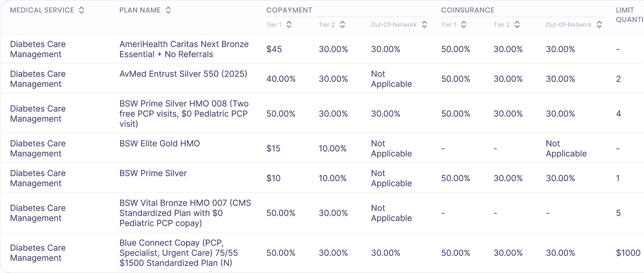Click $45 copayment for AmeriHealth Caritas
The height and width of the screenshot is (273, 644).
point(274,49)
